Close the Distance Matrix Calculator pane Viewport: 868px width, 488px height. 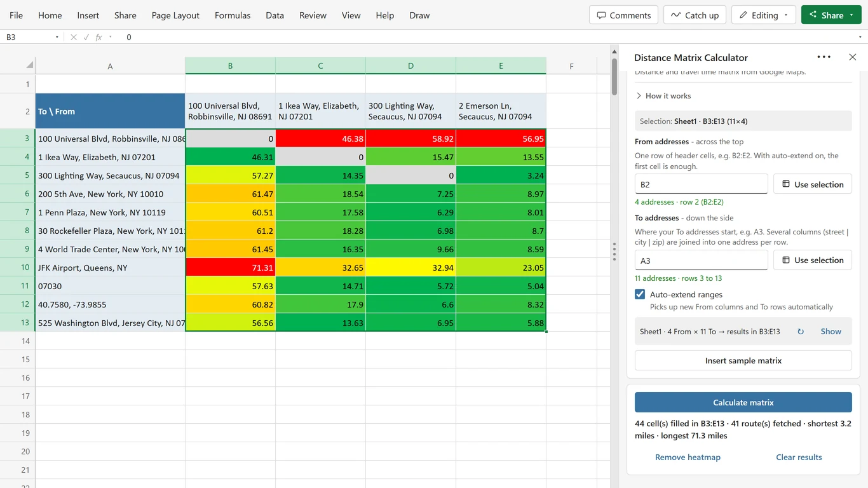[x=853, y=57]
